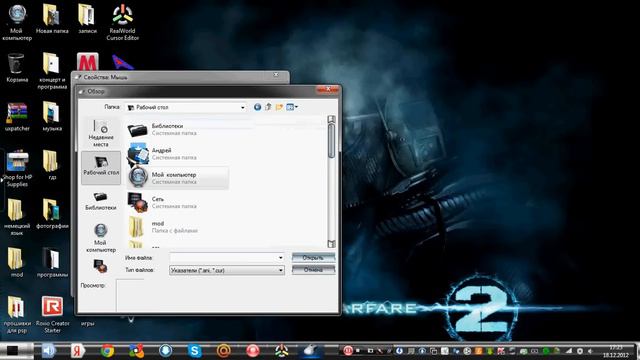Select the mod folder on desktop
640x360 pixels.
click(x=16, y=262)
